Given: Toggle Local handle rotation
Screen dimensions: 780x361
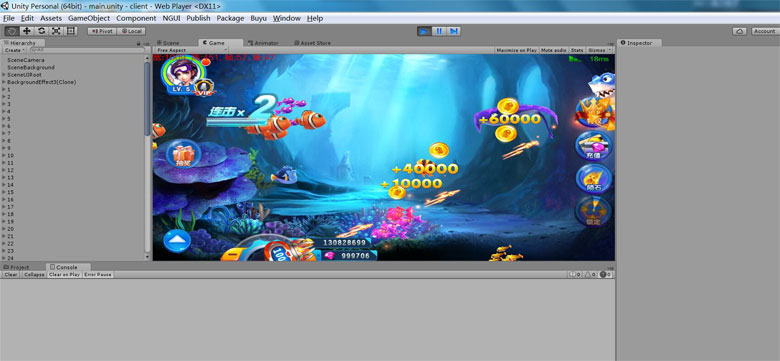Looking at the screenshot, I should (131, 31).
